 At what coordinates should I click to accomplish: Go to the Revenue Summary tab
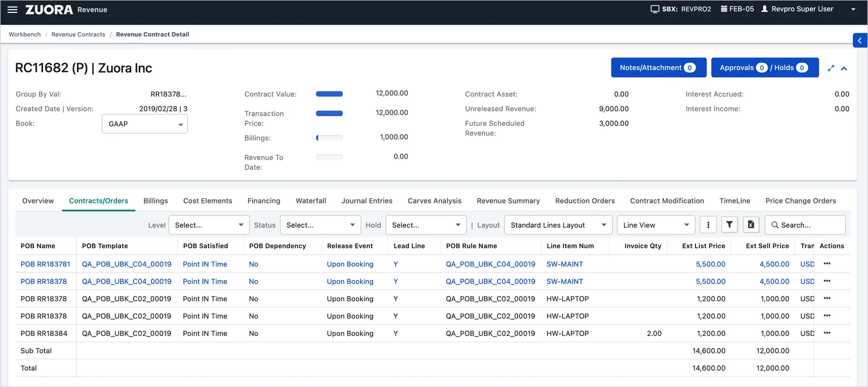point(508,201)
